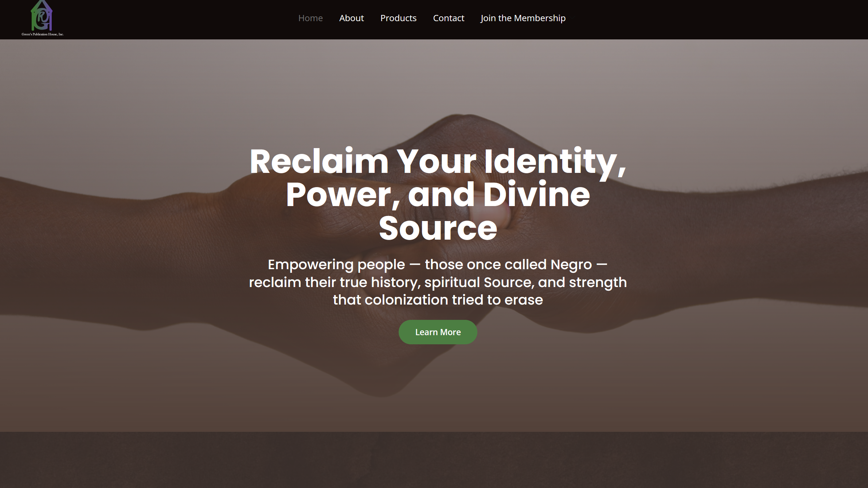Viewport: 868px width, 488px height.
Task: Open the About page
Action: point(351,18)
